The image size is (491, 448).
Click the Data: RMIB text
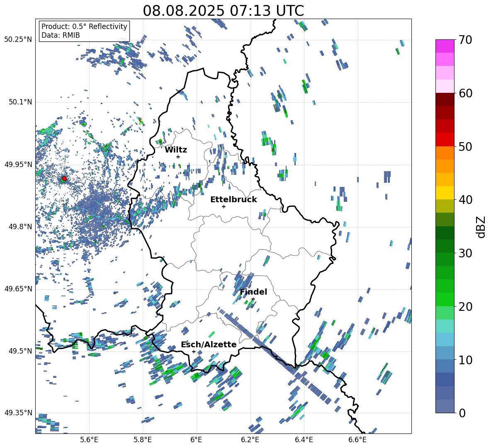coord(61,35)
